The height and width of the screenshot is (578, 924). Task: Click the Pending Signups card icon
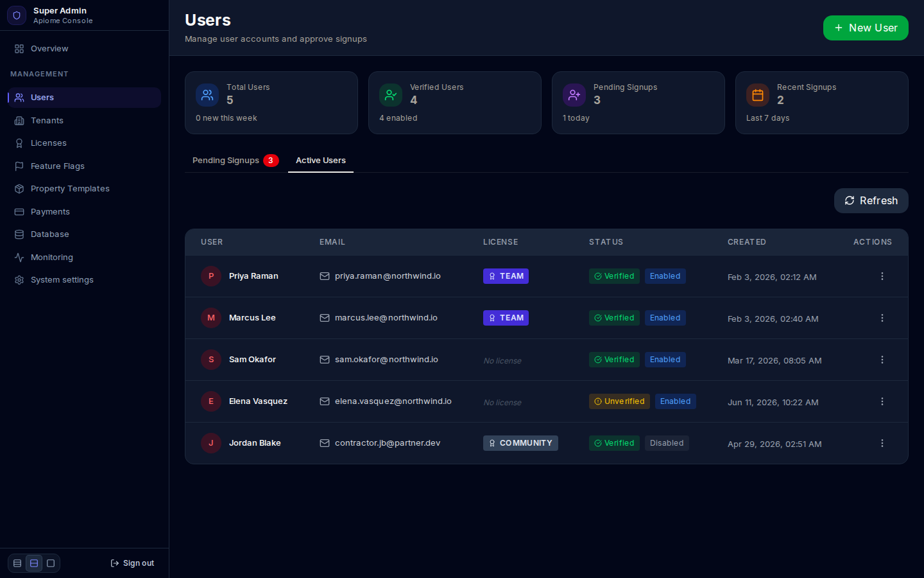pos(574,95)
